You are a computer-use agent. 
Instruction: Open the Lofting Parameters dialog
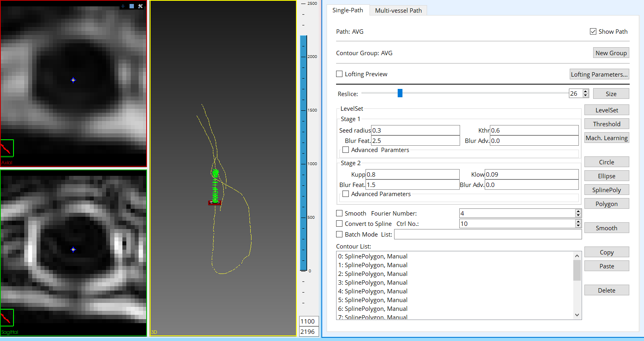599,74
